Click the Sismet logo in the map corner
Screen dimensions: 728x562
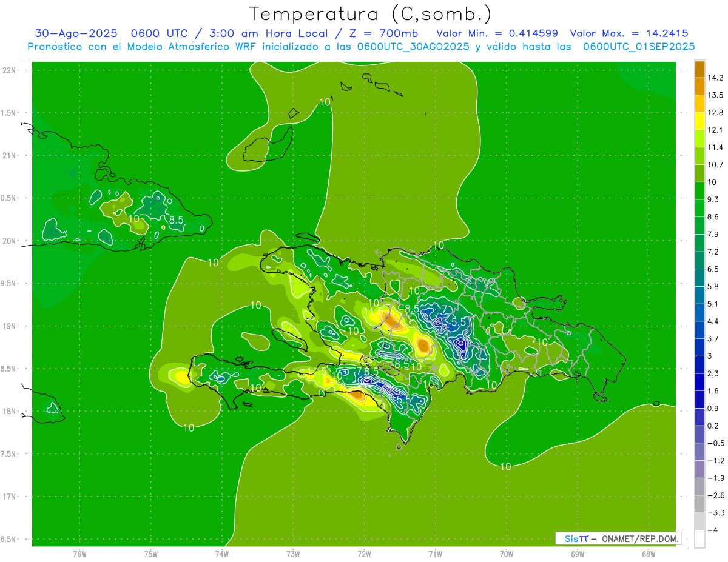pyautogui.click(x=576, y=538)
